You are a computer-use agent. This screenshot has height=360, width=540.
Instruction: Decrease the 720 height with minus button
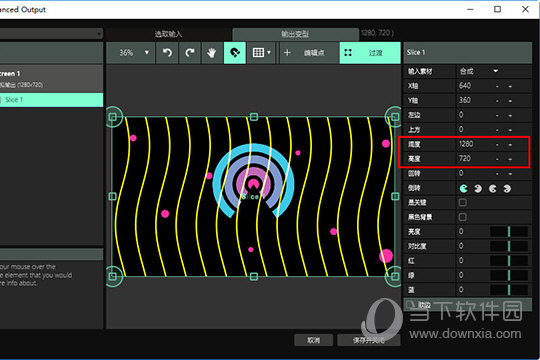pos(497,159)
